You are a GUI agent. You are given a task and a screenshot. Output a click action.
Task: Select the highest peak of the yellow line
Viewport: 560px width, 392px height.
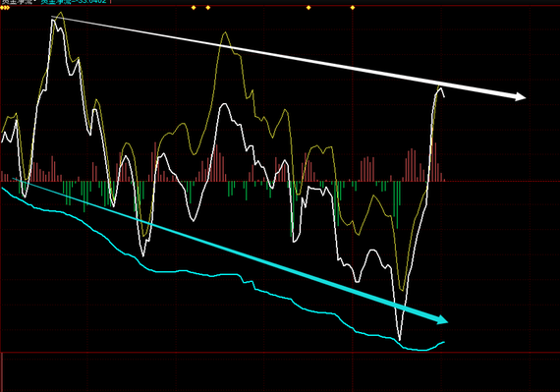click(61, 13)
